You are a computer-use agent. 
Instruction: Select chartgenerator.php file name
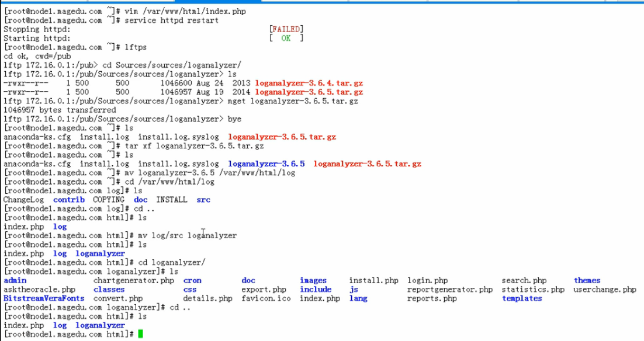coord(134,281)
